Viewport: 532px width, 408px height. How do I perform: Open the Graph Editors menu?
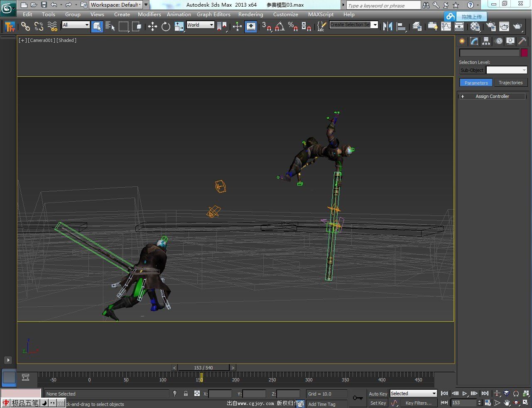click(x=213, y=14)
